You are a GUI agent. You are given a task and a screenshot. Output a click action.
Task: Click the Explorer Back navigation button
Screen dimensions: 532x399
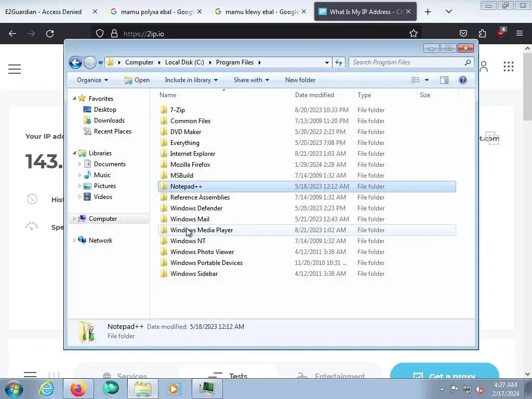tap(75, 62)
